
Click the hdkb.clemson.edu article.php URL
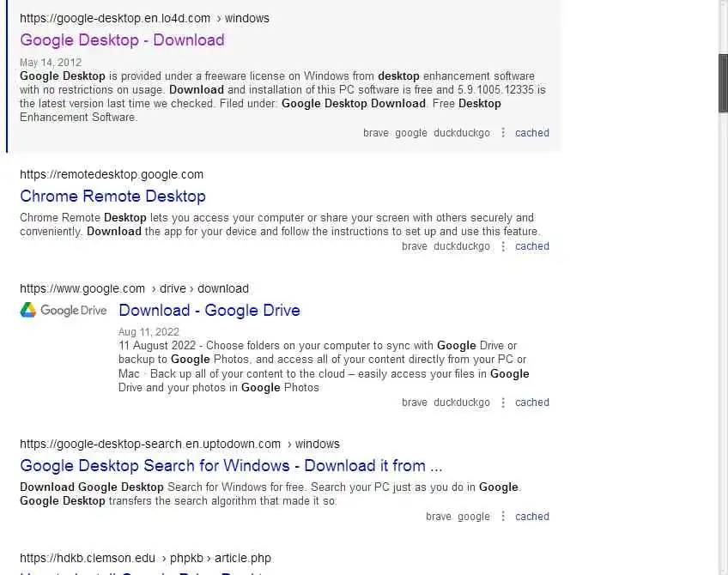pos(145,559)
